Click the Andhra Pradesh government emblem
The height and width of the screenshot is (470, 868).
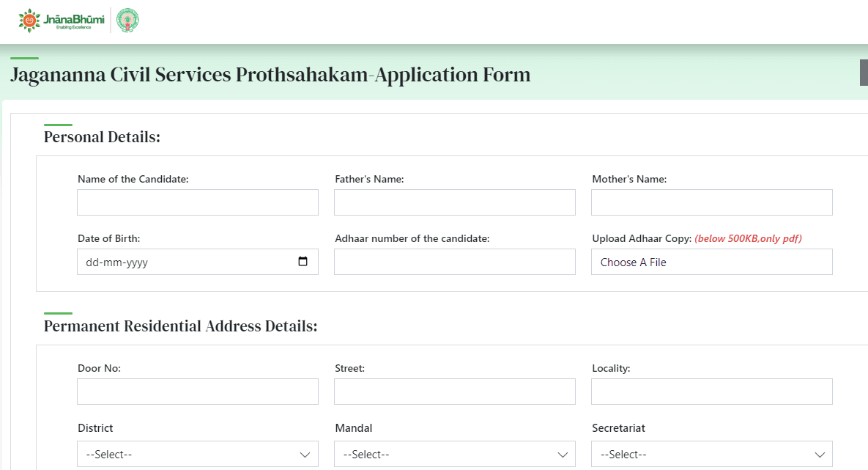pos(128,20)
